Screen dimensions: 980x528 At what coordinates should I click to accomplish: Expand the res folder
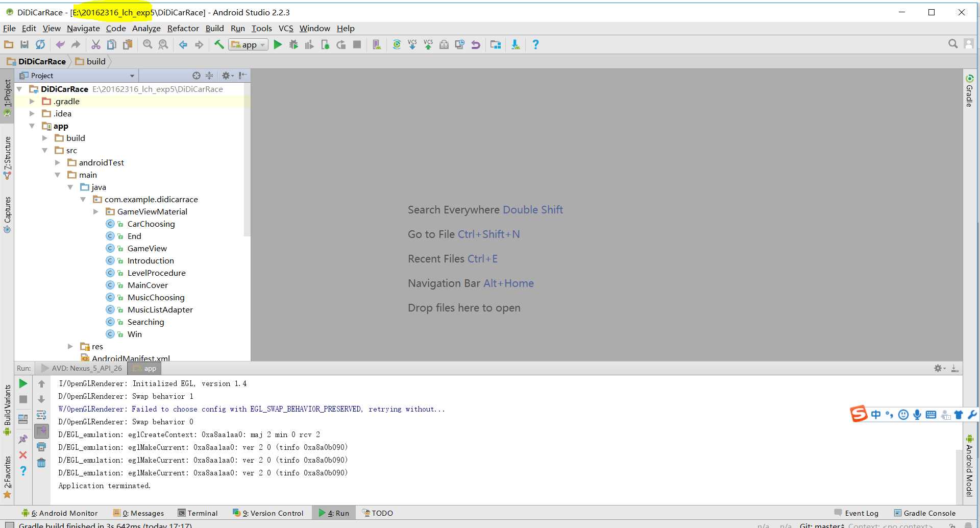click(x=70, y=346)
